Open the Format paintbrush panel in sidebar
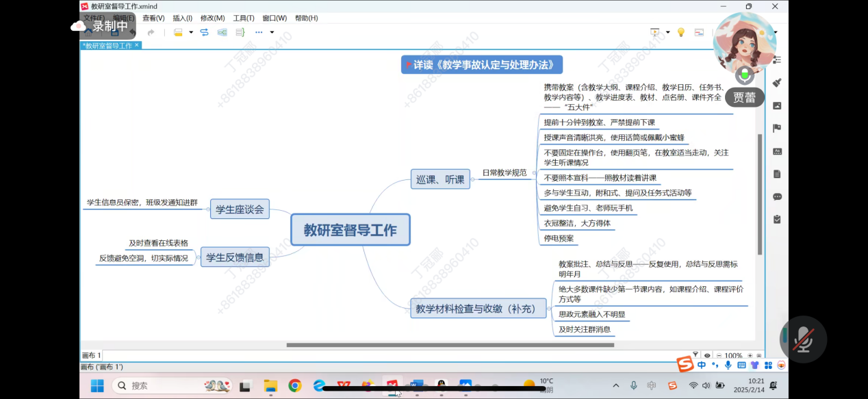The width and height of the screenshot is (868, 399). coord(777,83)
